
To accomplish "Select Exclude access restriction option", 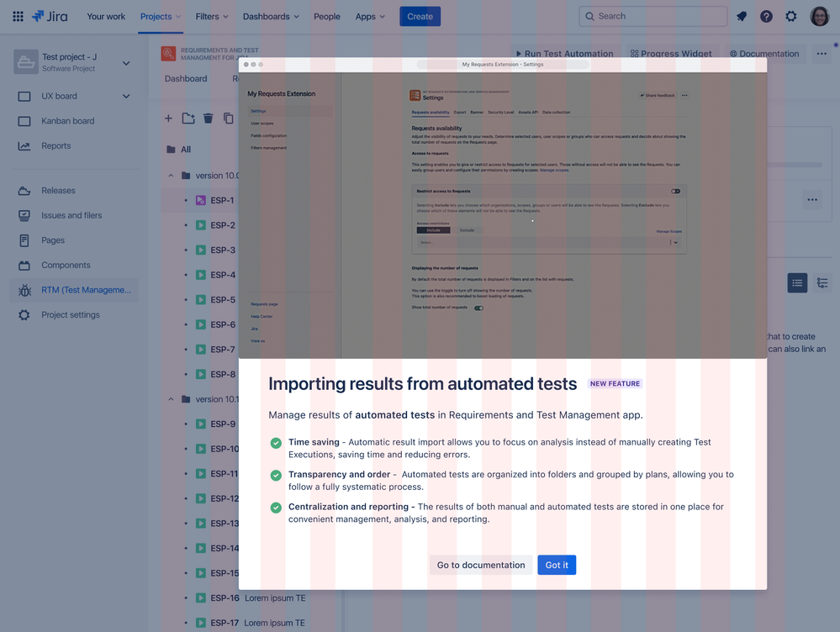I will point(467,230).
